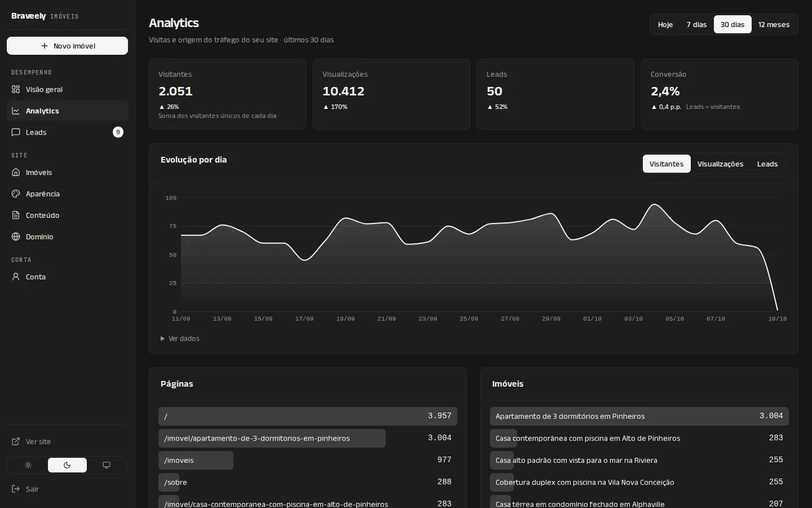Click the plus icon on Novo imóvel
The image size is (812, 508).
(x=45, y=46)
